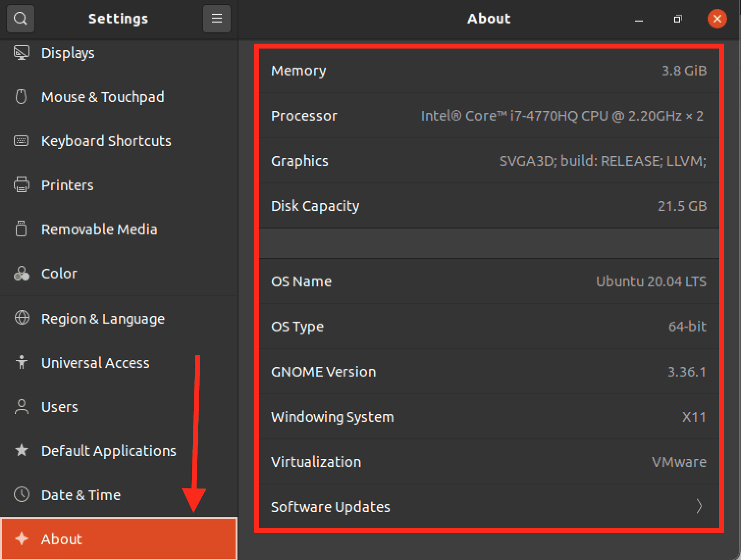The width and height of the screenshot is (741, 560).
Task: Click the Default Applications star icon
Action: pyautogui.click(x=22, y=450)
